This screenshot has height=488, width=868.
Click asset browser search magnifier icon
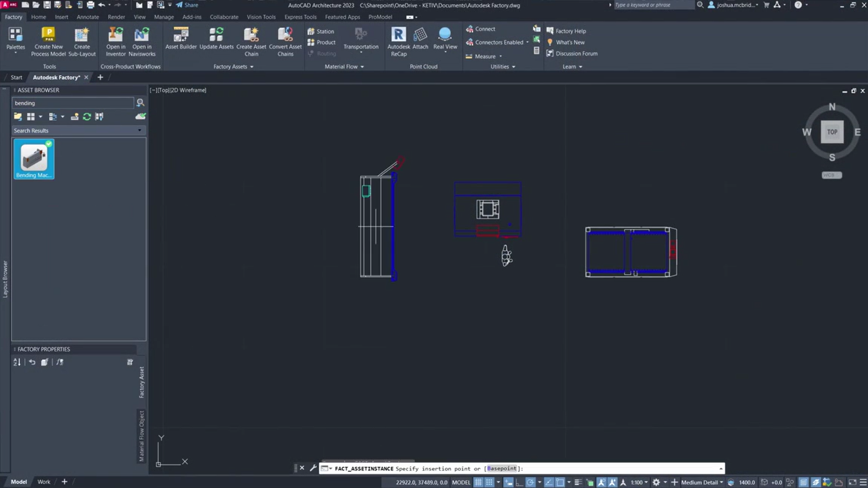[140, 103]
